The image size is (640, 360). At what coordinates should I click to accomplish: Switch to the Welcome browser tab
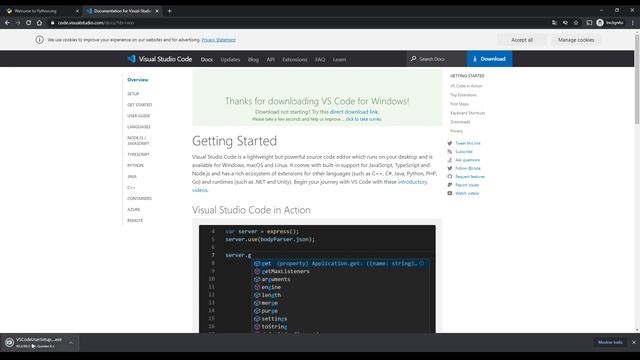[41, 11]
